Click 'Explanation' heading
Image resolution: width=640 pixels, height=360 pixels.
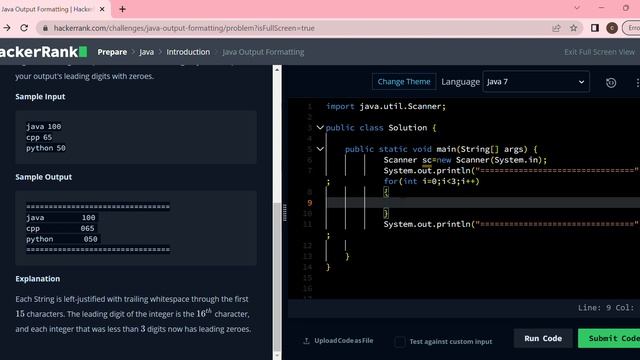38,279
